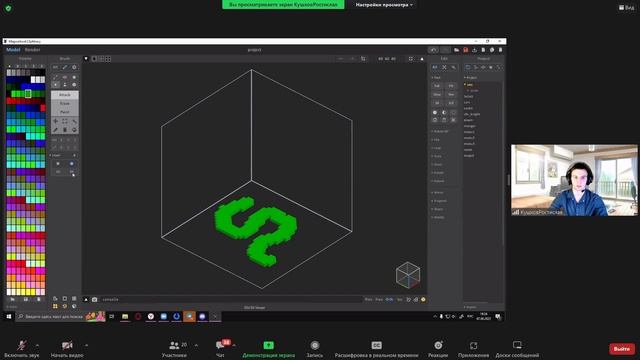Image resolution: width=640 pixels, height=360 pixels.
Task: Open File Explorer in the shared taskbar
Action: (x=125, y=316)
